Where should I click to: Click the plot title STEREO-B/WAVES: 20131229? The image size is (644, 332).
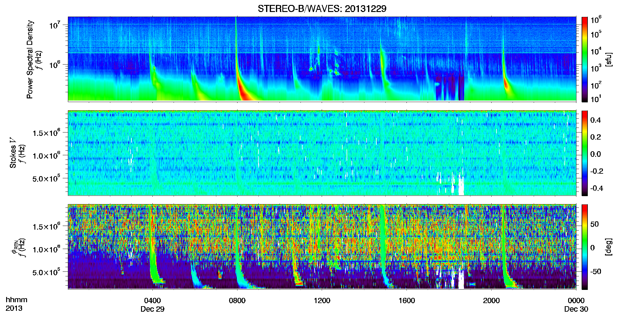click(x=322, y=9)
